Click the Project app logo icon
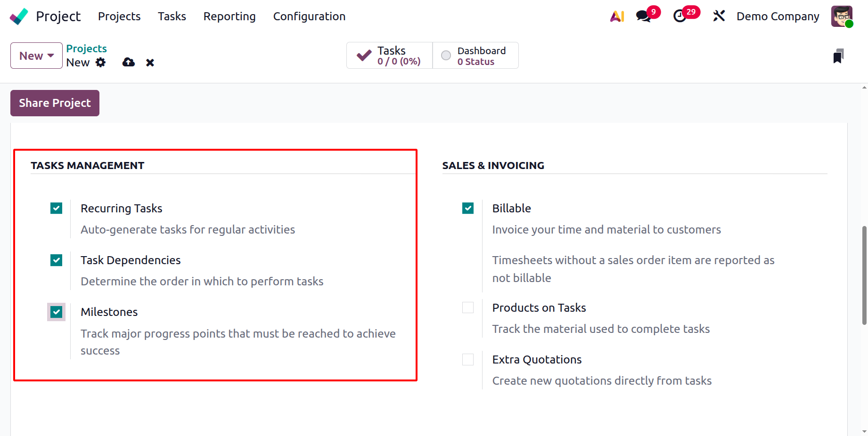This screenshot has height=436, width=868. (19, 16)
